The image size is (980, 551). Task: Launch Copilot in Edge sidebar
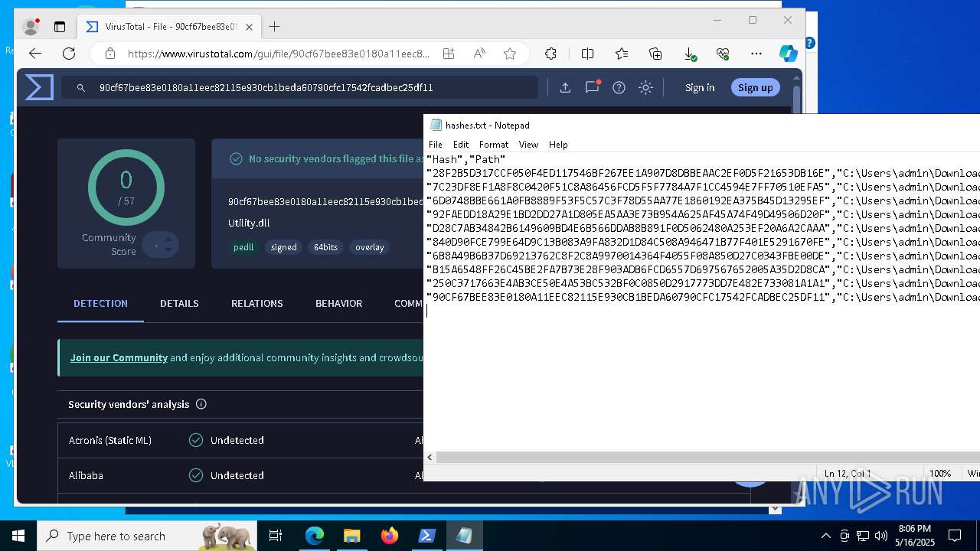[789, 54]
